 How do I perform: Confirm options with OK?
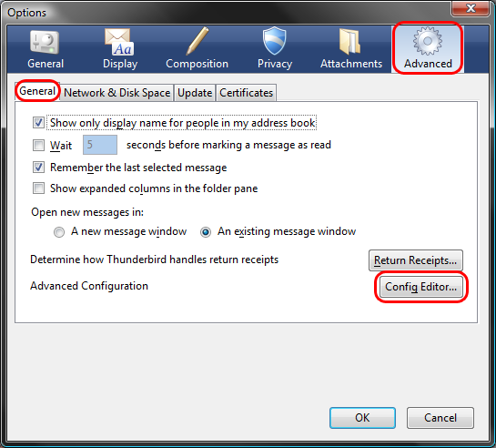362,418
